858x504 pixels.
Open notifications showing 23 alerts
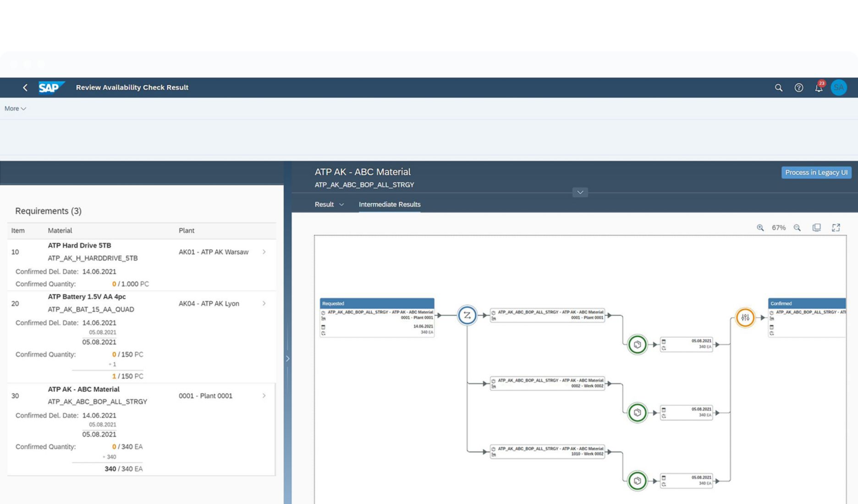[x=819, y=88]
